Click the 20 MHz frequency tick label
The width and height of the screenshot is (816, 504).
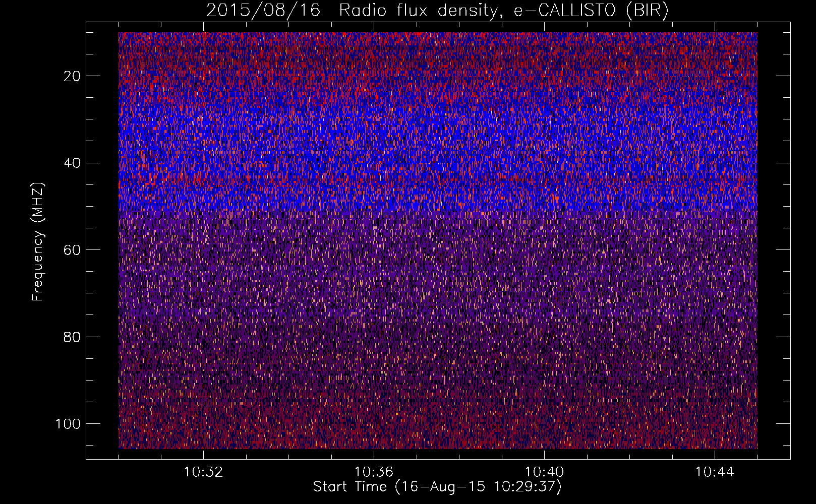(73, 76)
